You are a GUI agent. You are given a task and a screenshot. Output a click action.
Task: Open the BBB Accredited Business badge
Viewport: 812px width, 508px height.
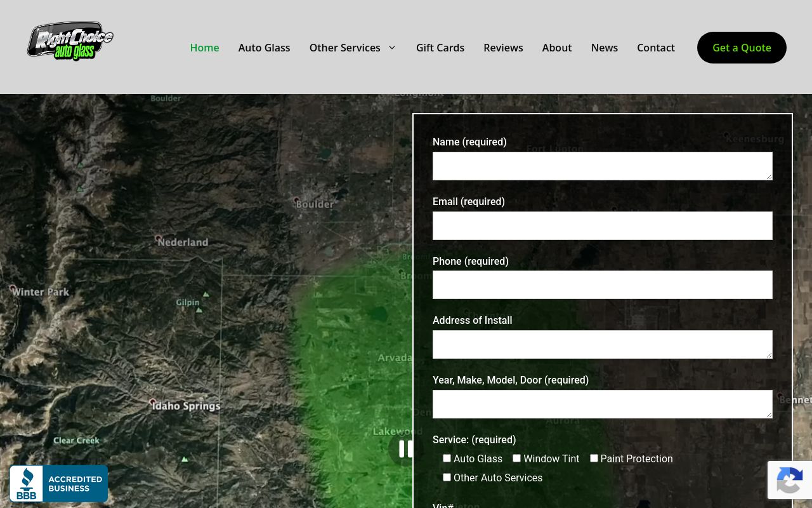(58, 484)
